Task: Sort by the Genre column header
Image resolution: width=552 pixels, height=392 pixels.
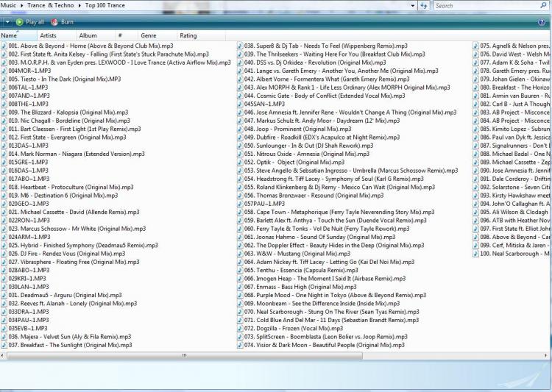Action: 158,35
